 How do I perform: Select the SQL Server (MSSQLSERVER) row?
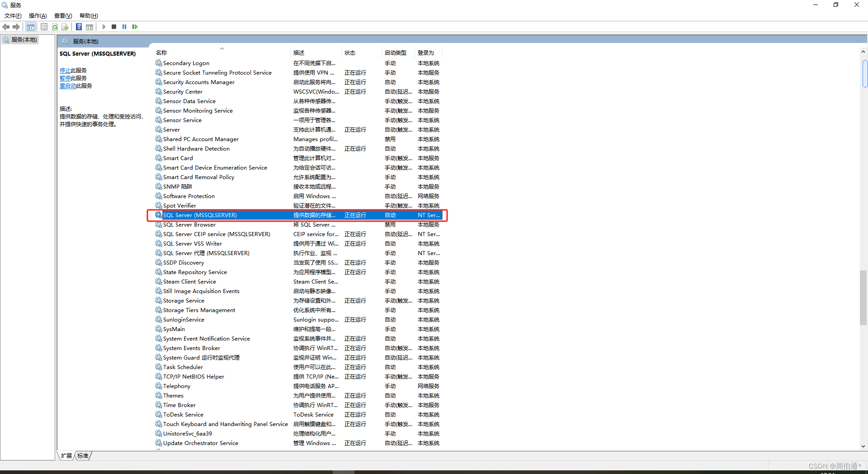[x=298, y=215]
